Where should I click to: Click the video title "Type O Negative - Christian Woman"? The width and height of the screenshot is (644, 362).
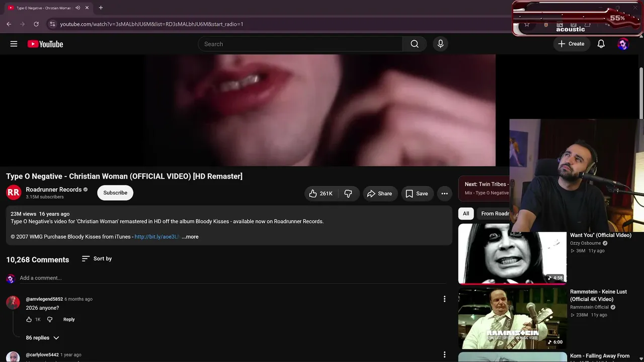[124, 176]
